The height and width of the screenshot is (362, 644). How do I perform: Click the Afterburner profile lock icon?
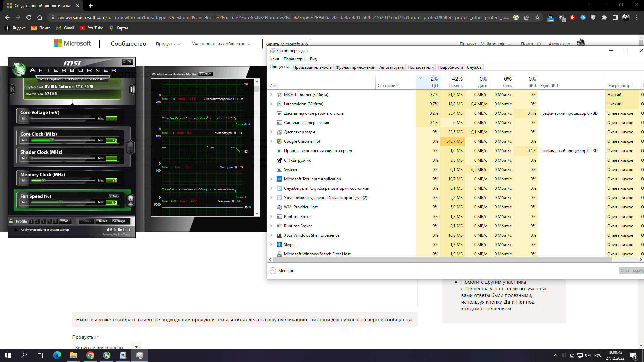(x=11, y=221)
